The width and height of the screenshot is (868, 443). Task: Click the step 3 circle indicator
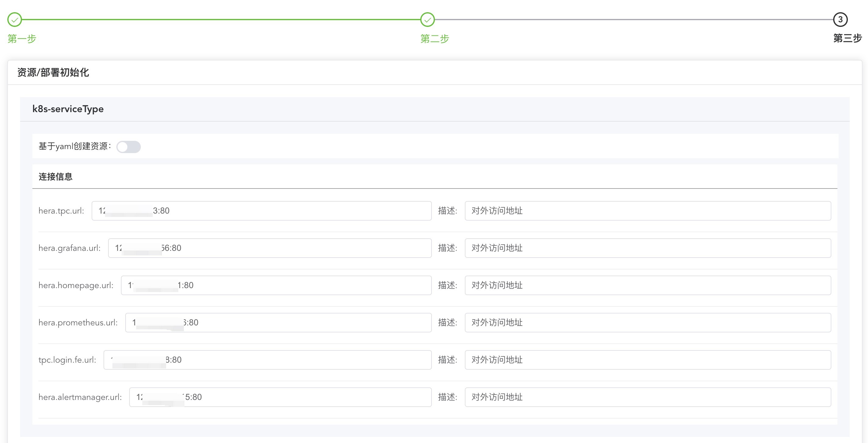click(840, 20)
